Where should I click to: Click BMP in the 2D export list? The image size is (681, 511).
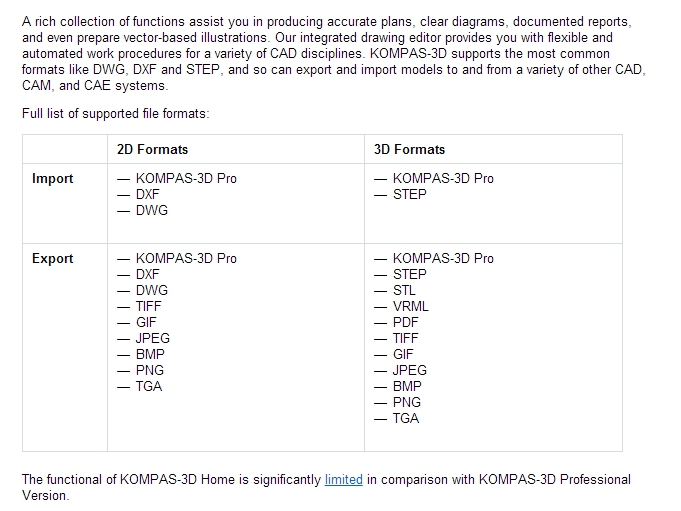[x=150, y=354]
